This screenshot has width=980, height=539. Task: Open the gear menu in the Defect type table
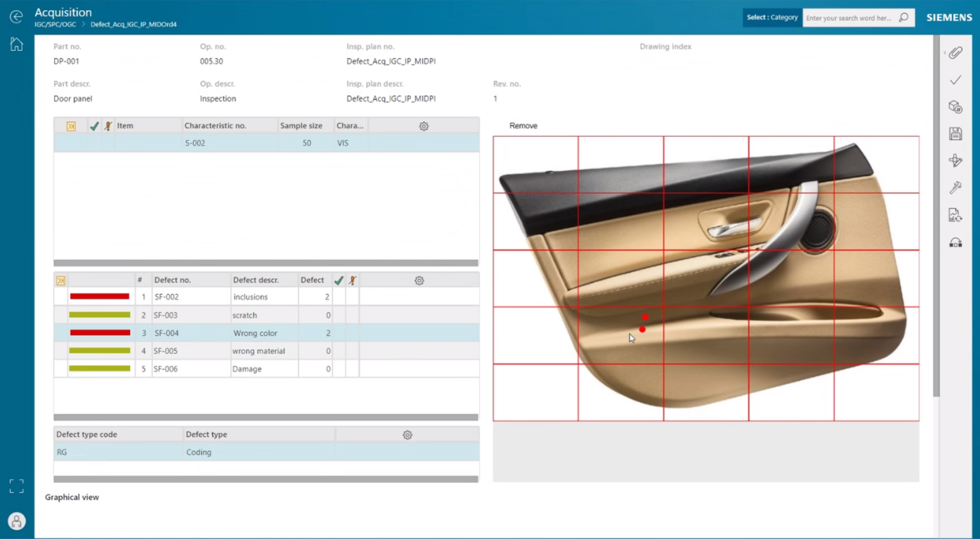point(407,434)
